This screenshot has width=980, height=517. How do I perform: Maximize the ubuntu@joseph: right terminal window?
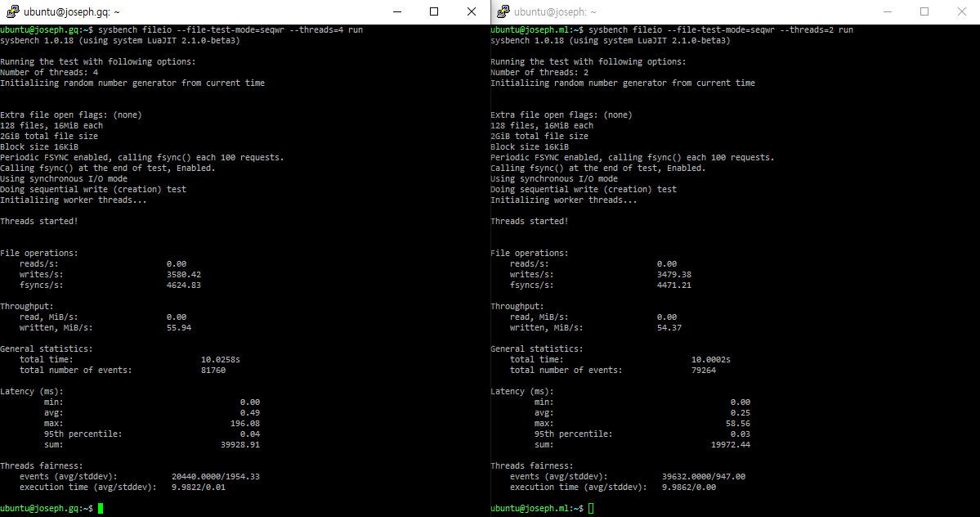(924, 12)
